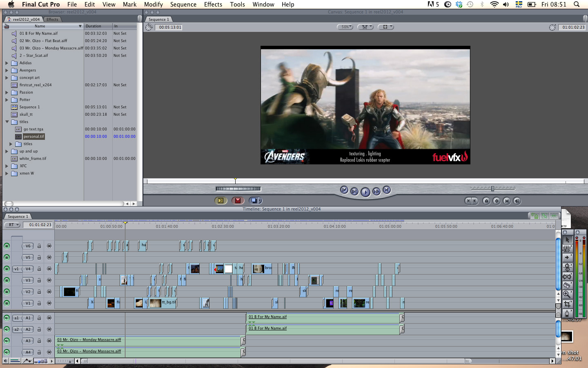588x368 pixels.
Task: Open the Mark menu
Action: click(x=129, y=4)
